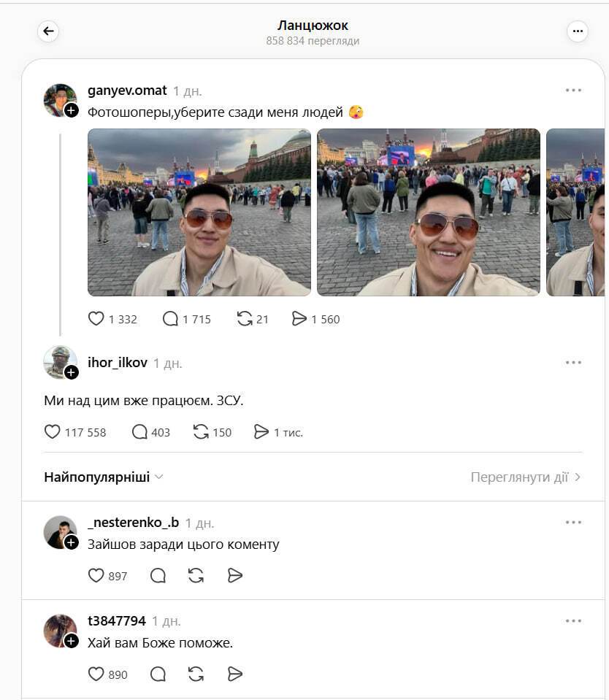Open more options for the ganyev.omat post
Screen dimensions: 609x700
(573, 91)
